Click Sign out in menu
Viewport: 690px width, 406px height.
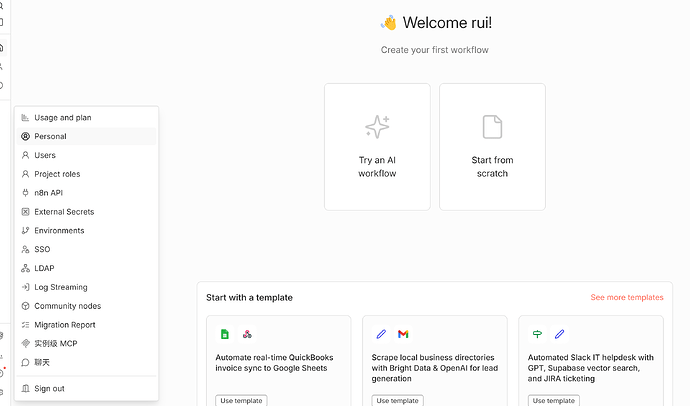tap(86, 388)
